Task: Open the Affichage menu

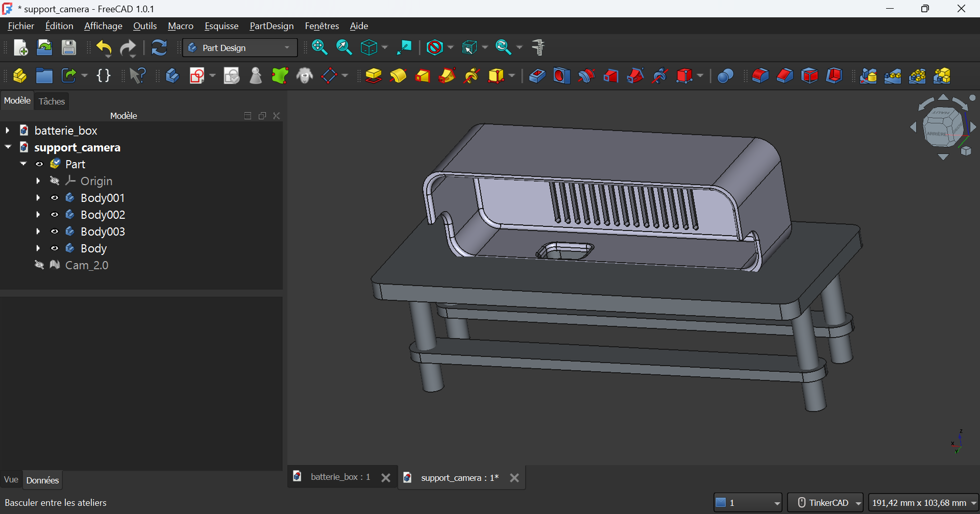Action: [103, 26]
